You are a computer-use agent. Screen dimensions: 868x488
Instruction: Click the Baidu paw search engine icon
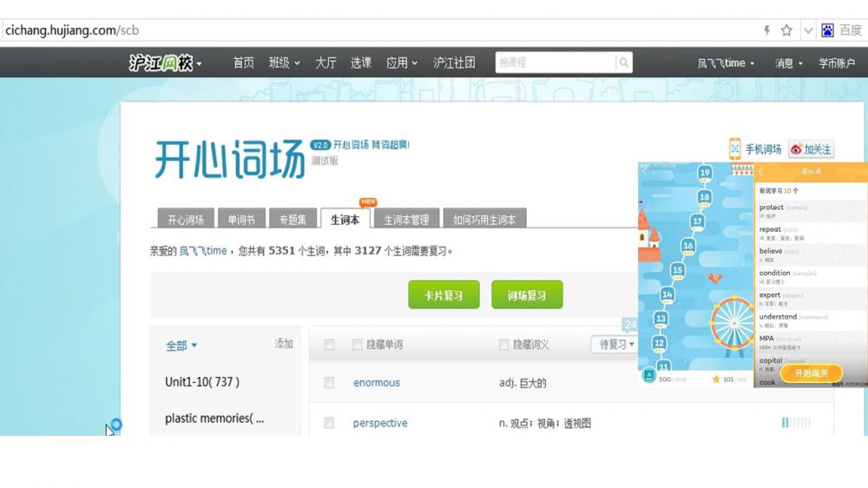pyautogui.click(x=827, y=30)
